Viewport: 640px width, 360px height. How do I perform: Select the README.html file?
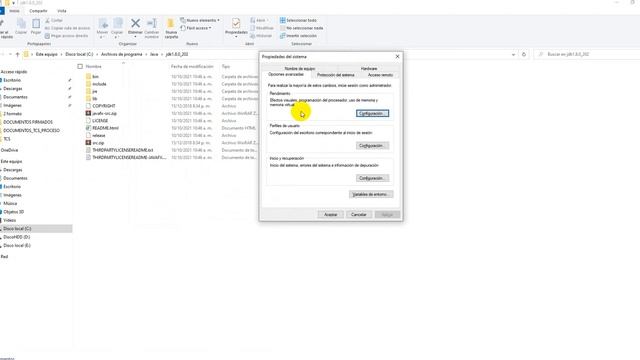[x=105, y=128]
